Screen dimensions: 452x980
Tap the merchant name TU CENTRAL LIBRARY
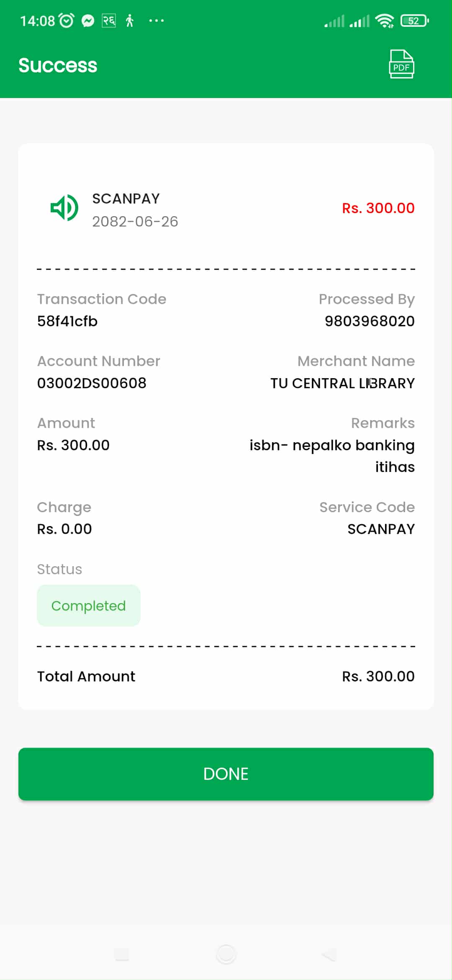pyautogui.click(x=342, y=383)
